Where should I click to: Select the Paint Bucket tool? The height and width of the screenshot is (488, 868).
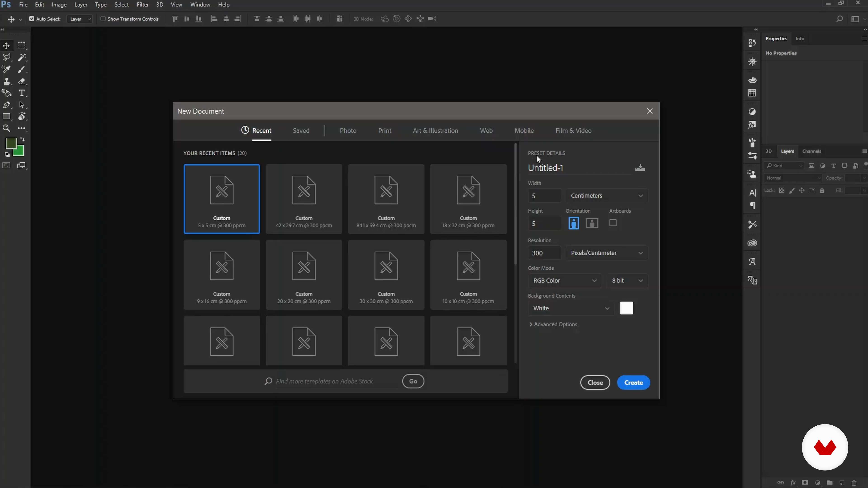(x=6, y=93)
